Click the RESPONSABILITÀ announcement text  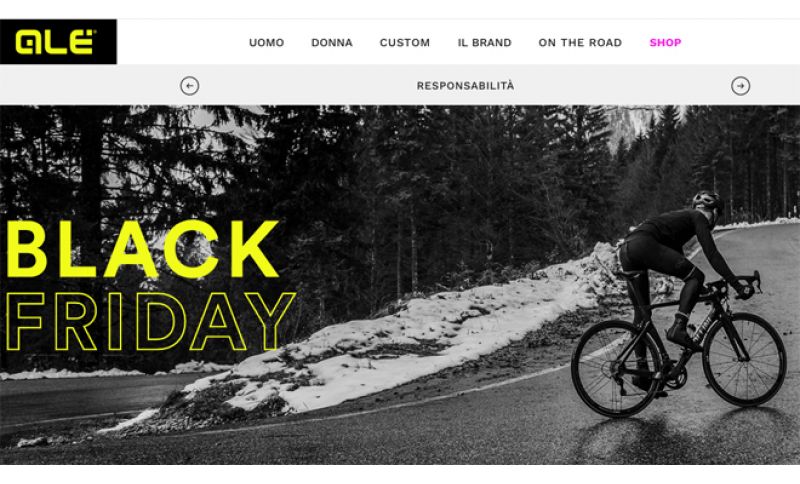(465, 86)
